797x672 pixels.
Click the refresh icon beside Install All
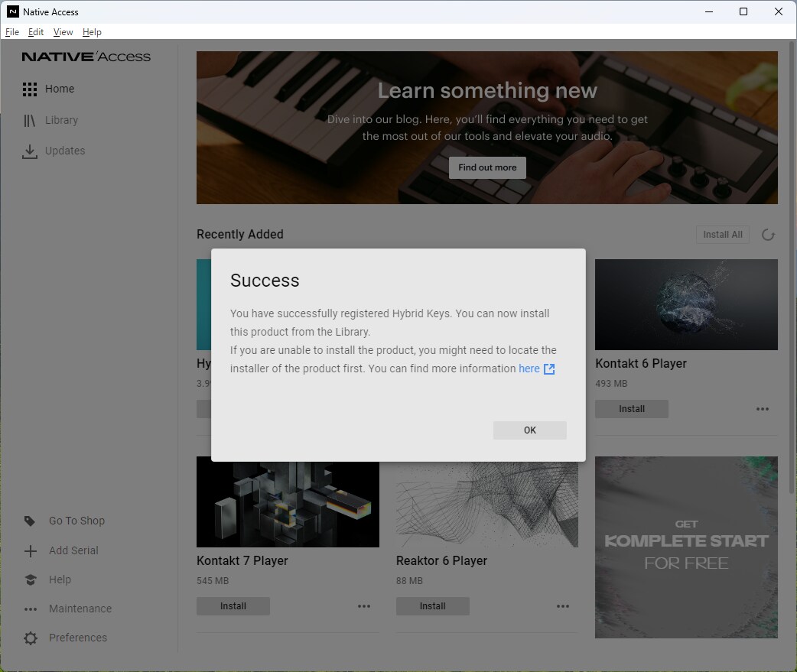tap(768, 235)
